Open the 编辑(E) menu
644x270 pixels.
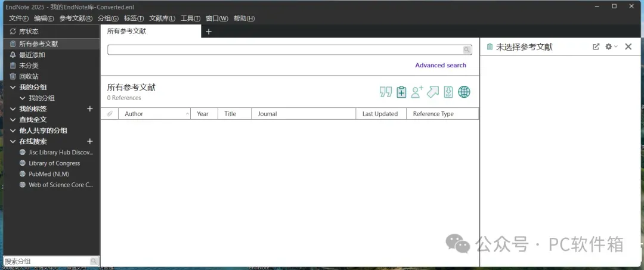44,18
